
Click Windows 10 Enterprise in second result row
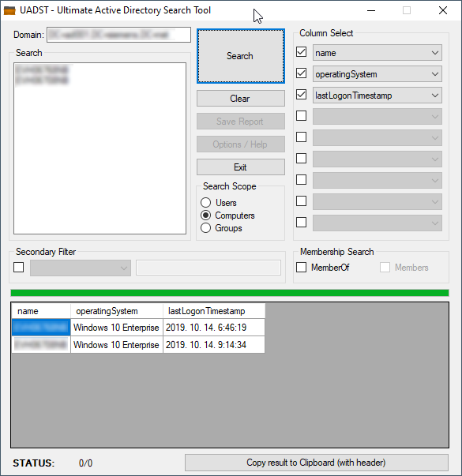117,344
